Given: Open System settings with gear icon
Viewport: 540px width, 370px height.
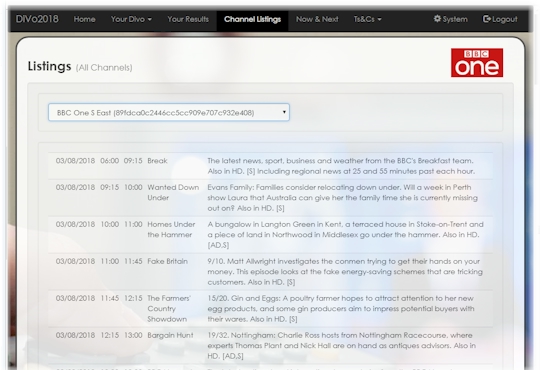Looking at the screenshot, I should point(450,19).
